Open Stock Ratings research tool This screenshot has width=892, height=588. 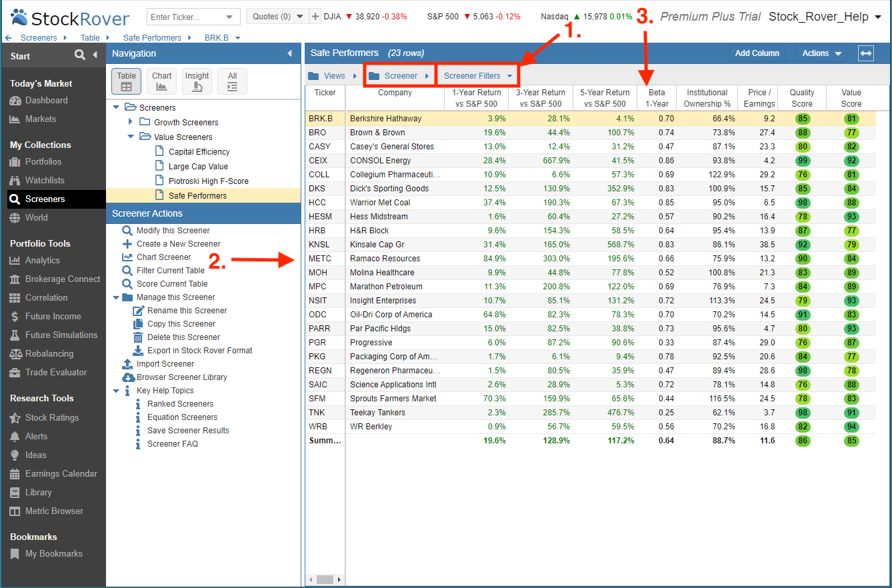[x=52, y=418]
